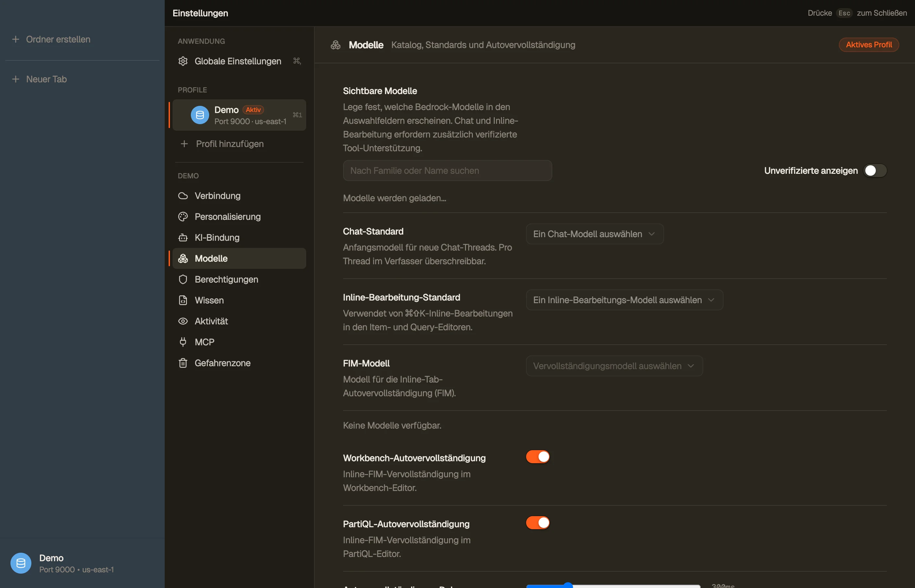Click the cubes icon beside Modelle in the sidebar
Image resolution: width=915 pixels, height=588 pixels.
click(183, 258)
